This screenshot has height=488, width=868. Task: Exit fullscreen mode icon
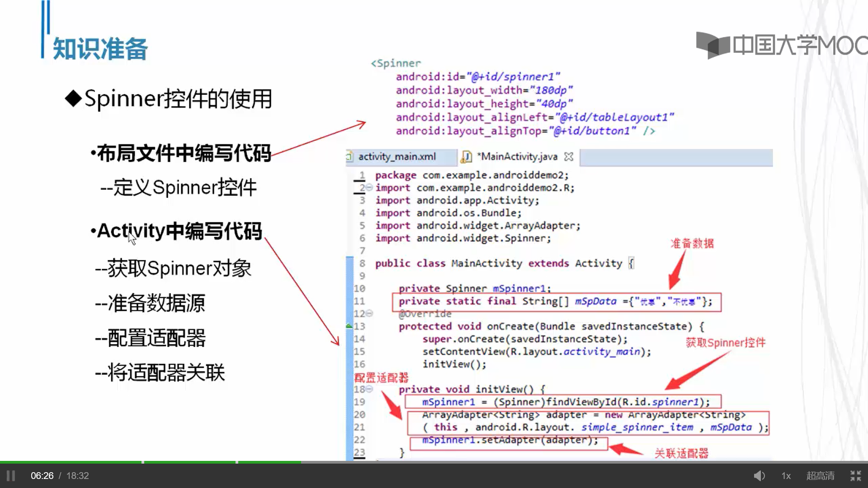pos(855,476)
